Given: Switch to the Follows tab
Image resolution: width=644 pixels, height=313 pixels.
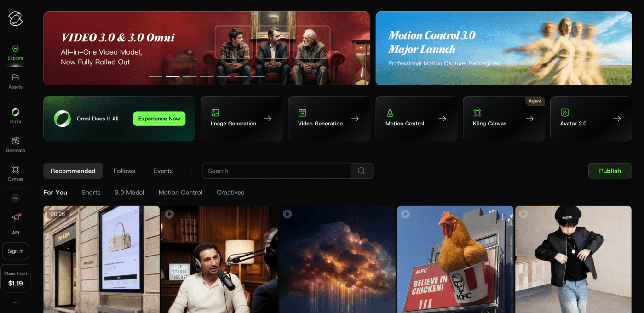Looking at the screenshot, I should (x=124, y=171).
